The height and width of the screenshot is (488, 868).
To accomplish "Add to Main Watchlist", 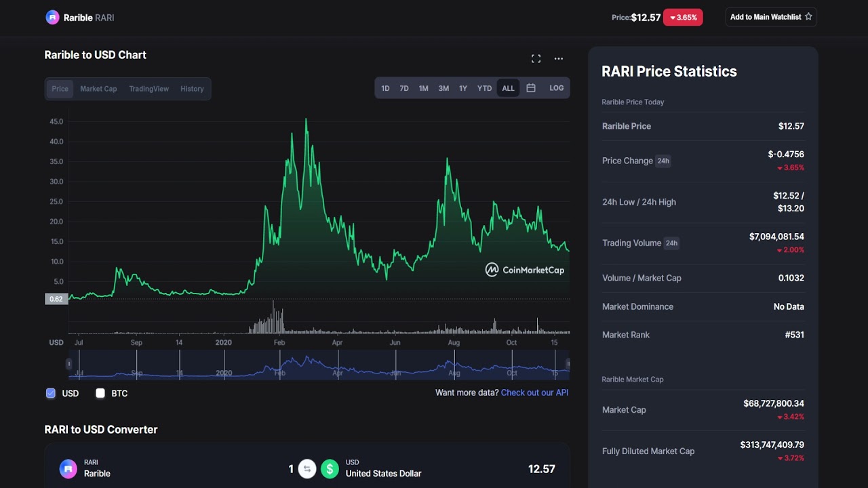I will click(771, 17).
